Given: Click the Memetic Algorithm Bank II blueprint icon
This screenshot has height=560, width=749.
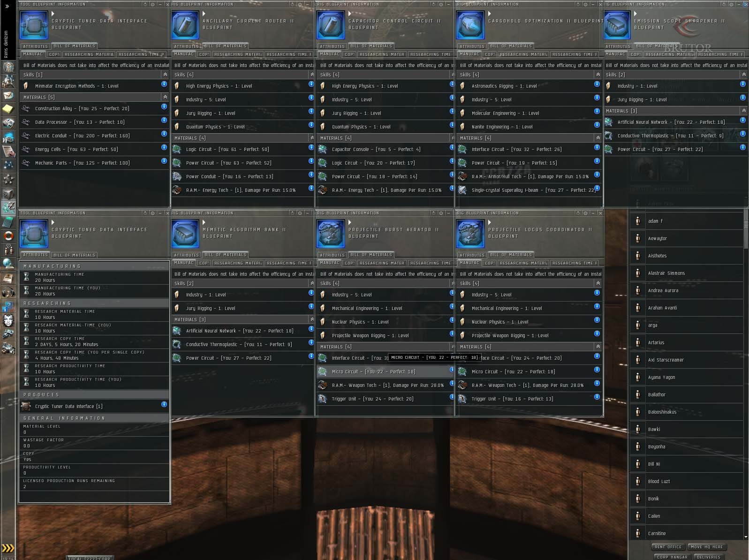Looking at the screenshot, I should click(x=185, y=234).
